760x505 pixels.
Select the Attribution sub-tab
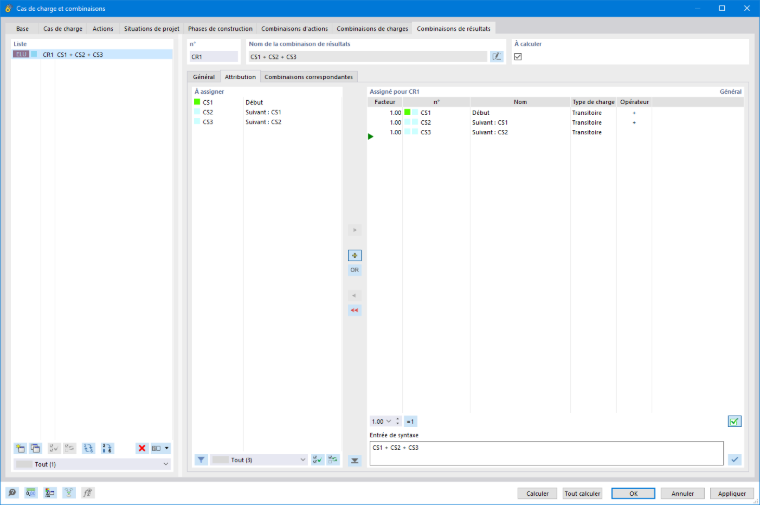[240, 77]
